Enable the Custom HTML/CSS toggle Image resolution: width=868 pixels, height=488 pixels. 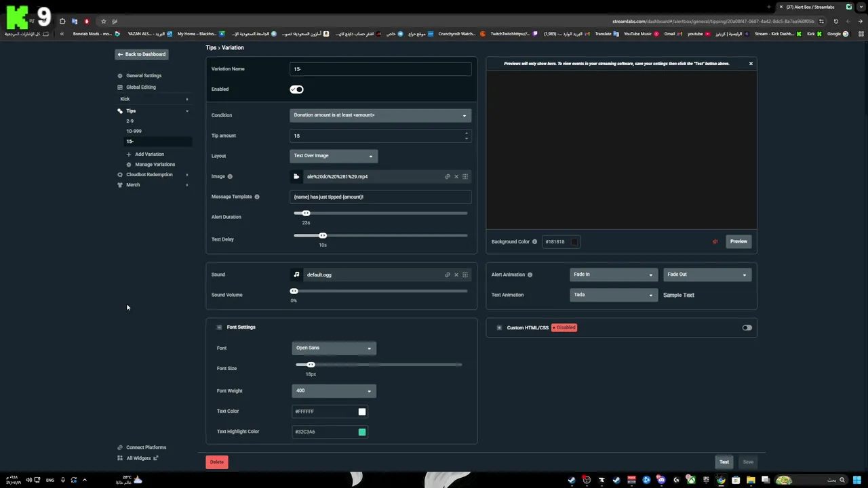coord(747,327)
